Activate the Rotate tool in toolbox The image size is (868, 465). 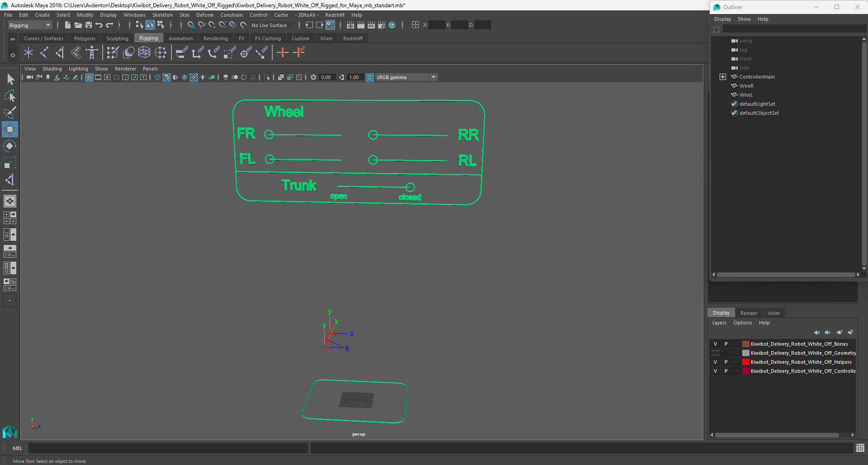click(10, 146)
